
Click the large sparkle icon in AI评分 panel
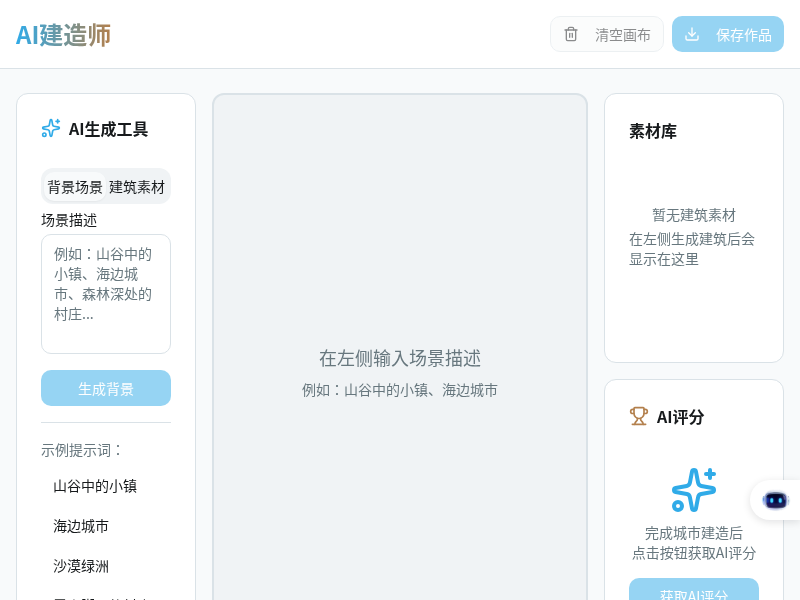coord(694,490)
